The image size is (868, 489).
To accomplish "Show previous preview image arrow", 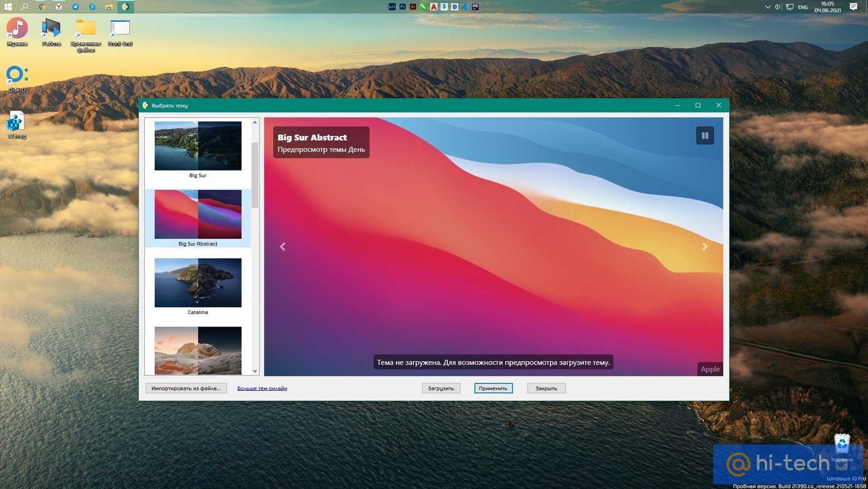I will [x=283, y=246].
